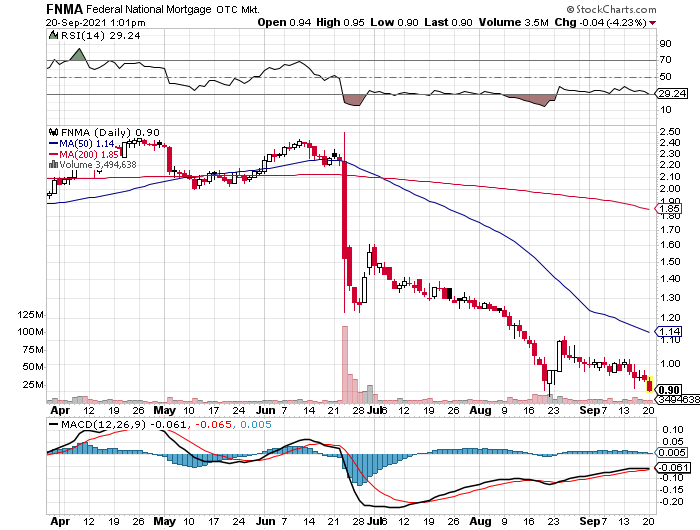Viewport: 700px width, 530px height.
Task: Click the Low 0.90 quote value
Action: pyautogui.click(x=394, y=22)
